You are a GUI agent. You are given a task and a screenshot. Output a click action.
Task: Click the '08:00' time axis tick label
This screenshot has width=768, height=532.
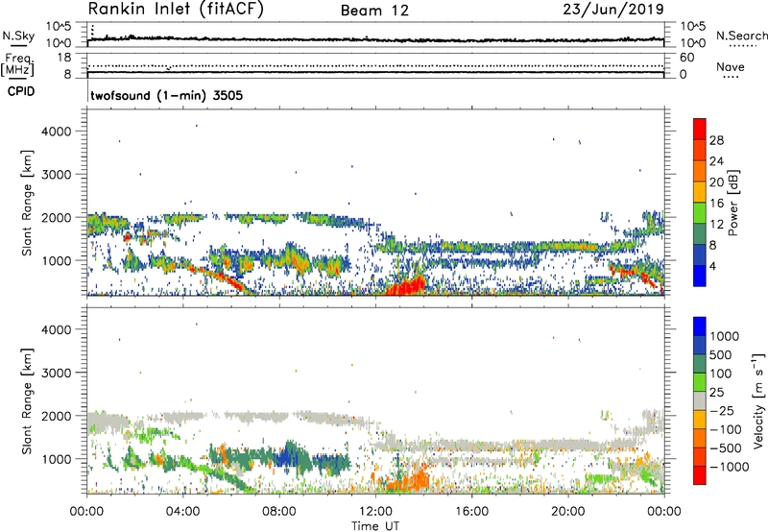click(x=279, y=512)
